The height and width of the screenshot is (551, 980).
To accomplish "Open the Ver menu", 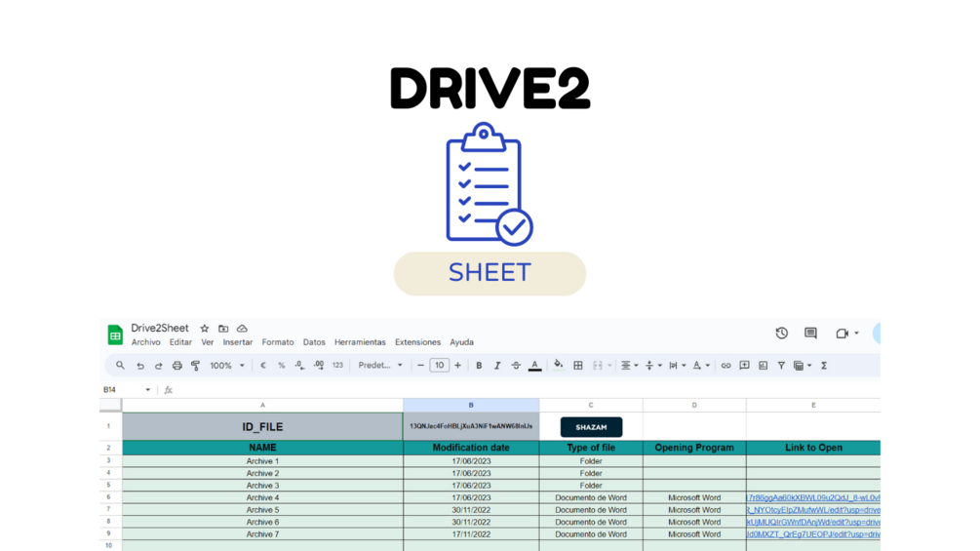I will coord(208,342).
